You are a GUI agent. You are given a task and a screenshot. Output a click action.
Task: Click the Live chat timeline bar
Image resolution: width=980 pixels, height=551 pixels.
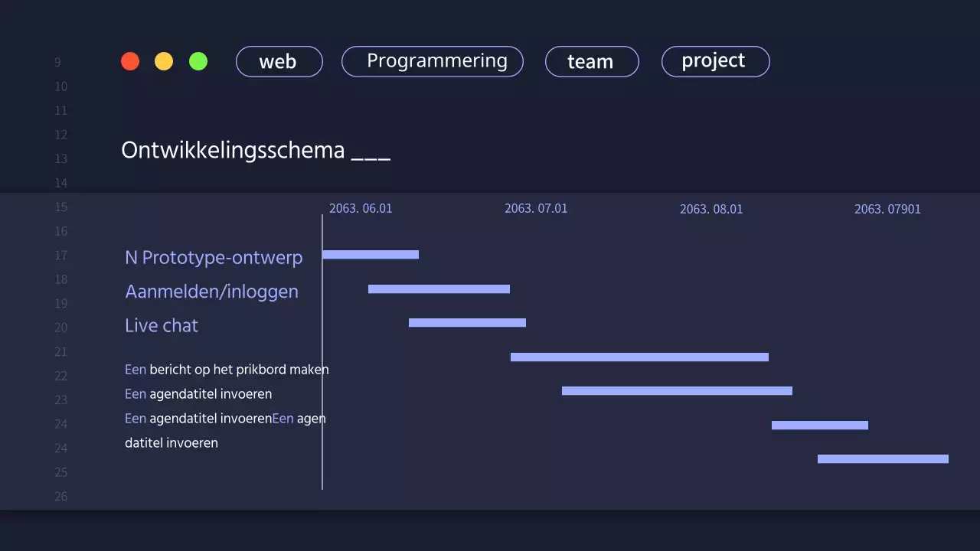[467, 322]
